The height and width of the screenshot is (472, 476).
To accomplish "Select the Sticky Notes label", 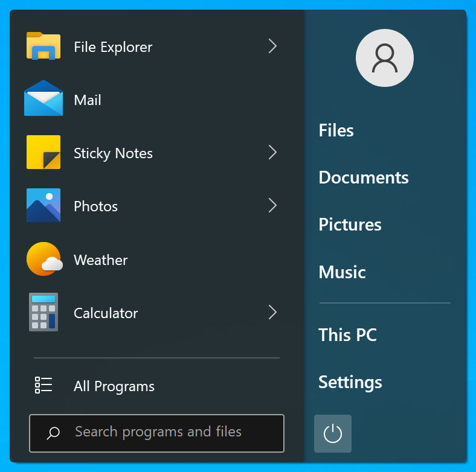I will tap(113, 153).
